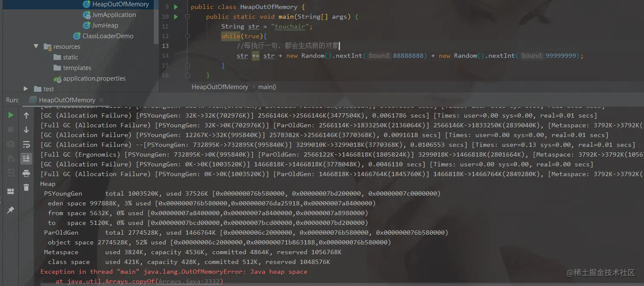Click the Down the stack trace arrow
The height and width of the screenshot is (286, 644).
coord(26,130)
